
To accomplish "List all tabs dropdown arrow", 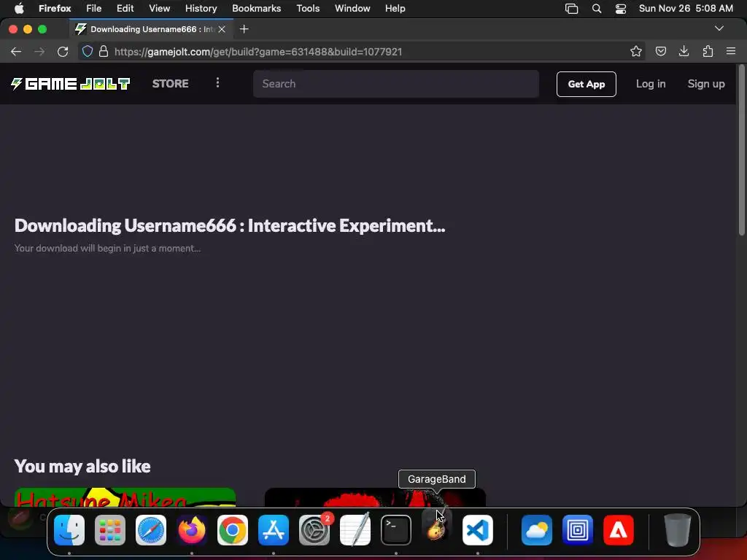I will coord(719,28).
